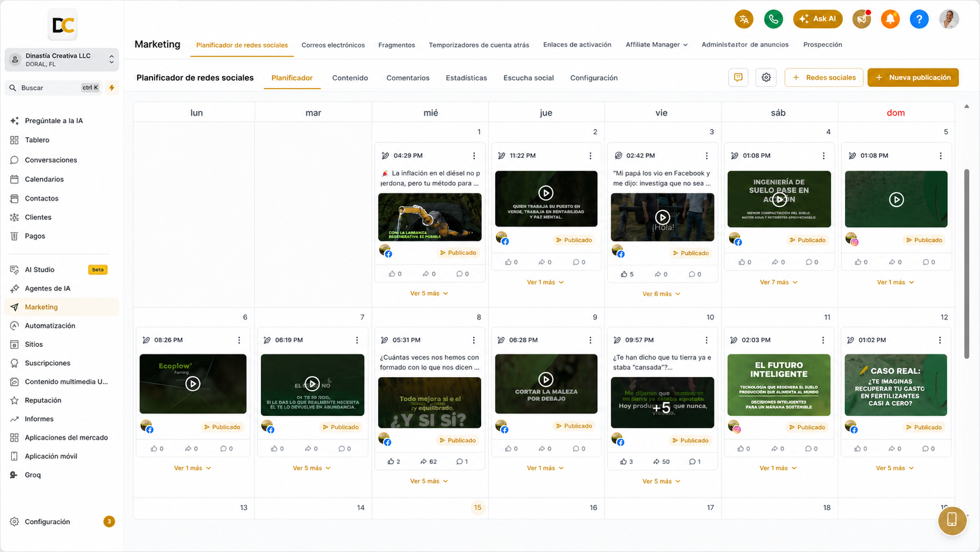Open Caso Real post thumbnail
The height and width of the screenshot is (552, 980).
click(x=896, y=385)
